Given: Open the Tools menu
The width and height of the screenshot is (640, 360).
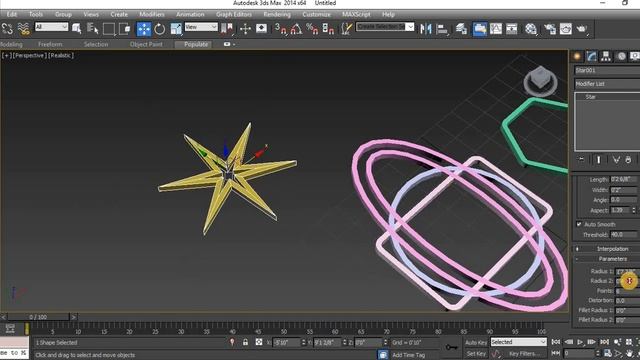Looking at the screenshot, I should coord(36,14).
